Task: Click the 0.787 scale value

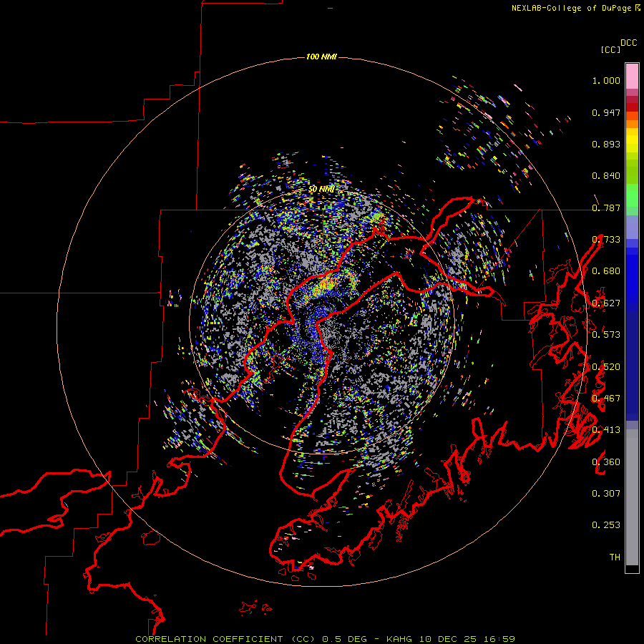Action: [x=606, y=208]
